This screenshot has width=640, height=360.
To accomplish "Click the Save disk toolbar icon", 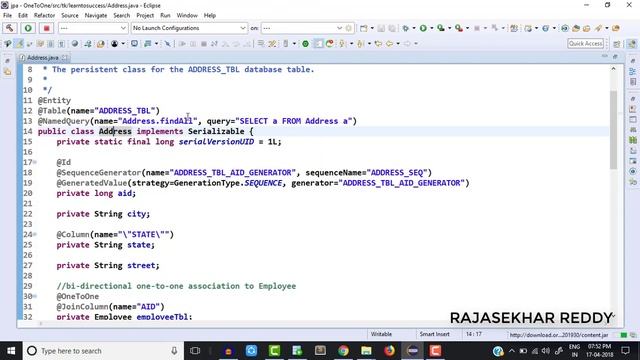I will (381, 28).
